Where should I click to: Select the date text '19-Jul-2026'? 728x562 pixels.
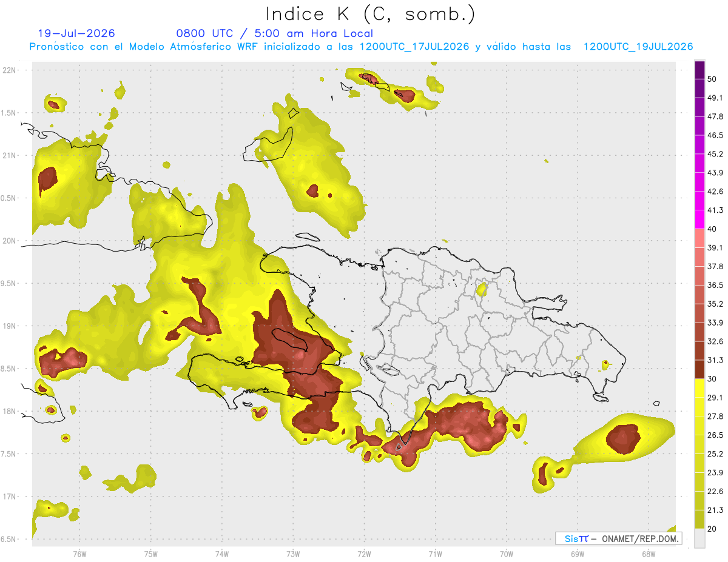point(76,33)
